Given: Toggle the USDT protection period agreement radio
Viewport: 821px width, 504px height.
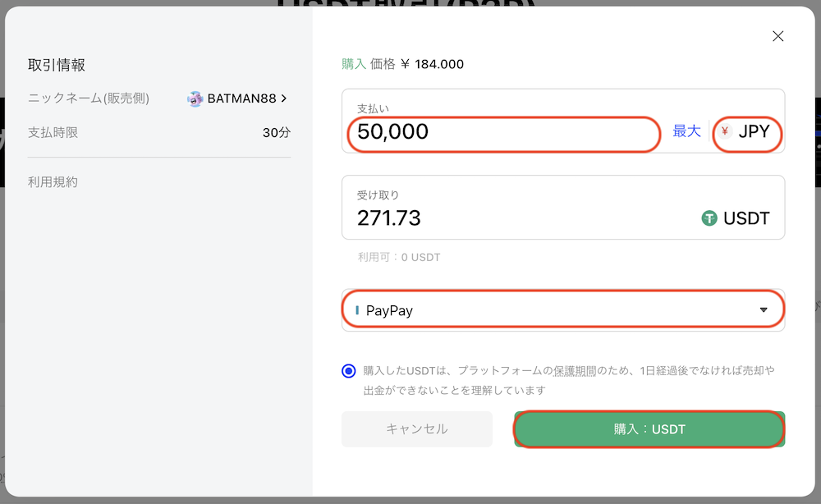Looking at the screenshot, I should click(x=349, y=371).
